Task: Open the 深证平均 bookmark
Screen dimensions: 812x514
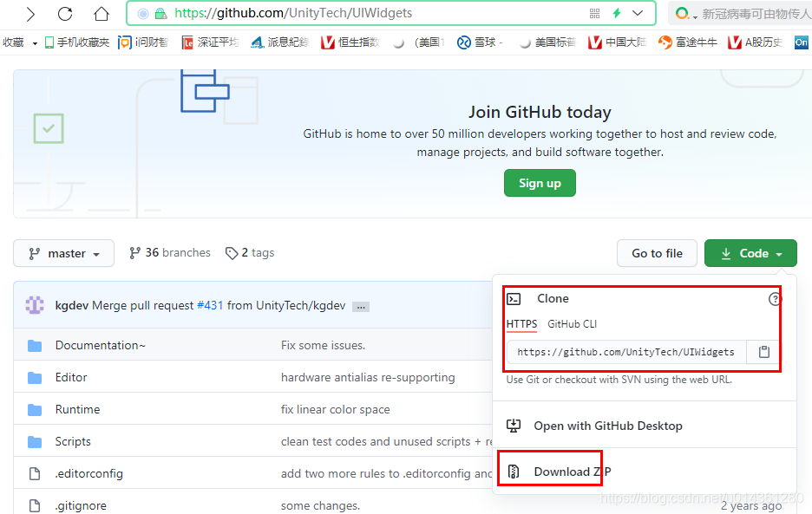Action: tap(210, 42)
